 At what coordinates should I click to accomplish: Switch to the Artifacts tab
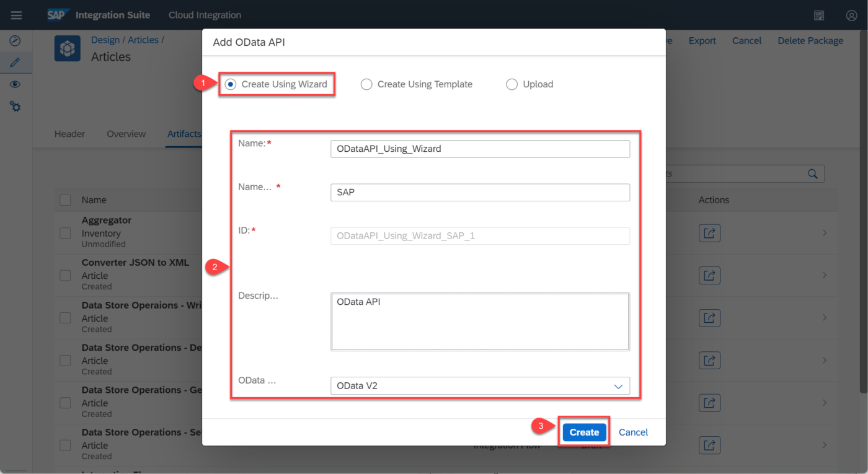184,134
